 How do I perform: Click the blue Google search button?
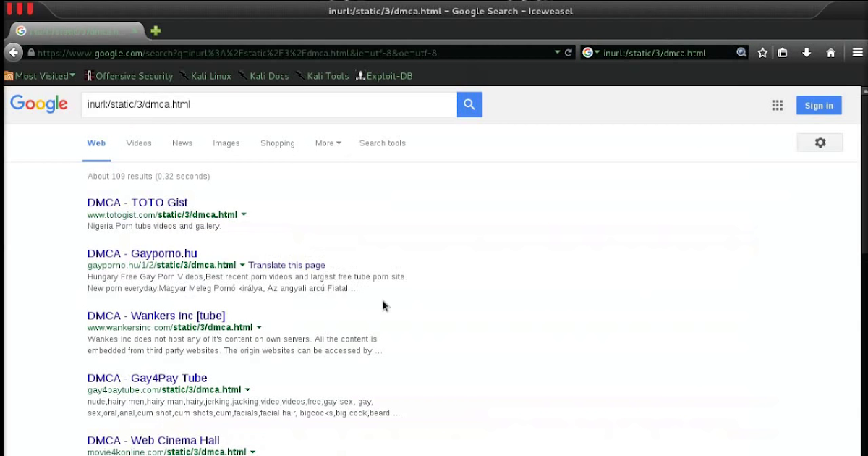(469, 104)
